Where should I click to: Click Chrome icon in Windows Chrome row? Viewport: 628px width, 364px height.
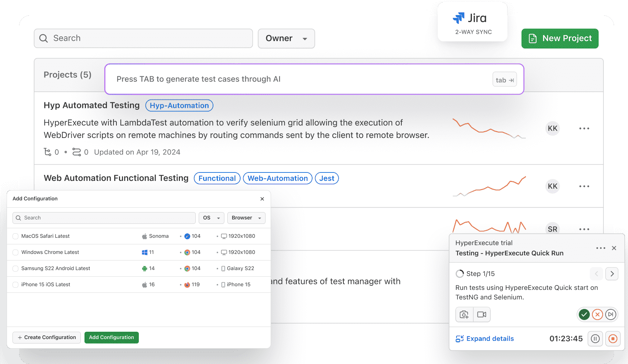click(187, 252)
